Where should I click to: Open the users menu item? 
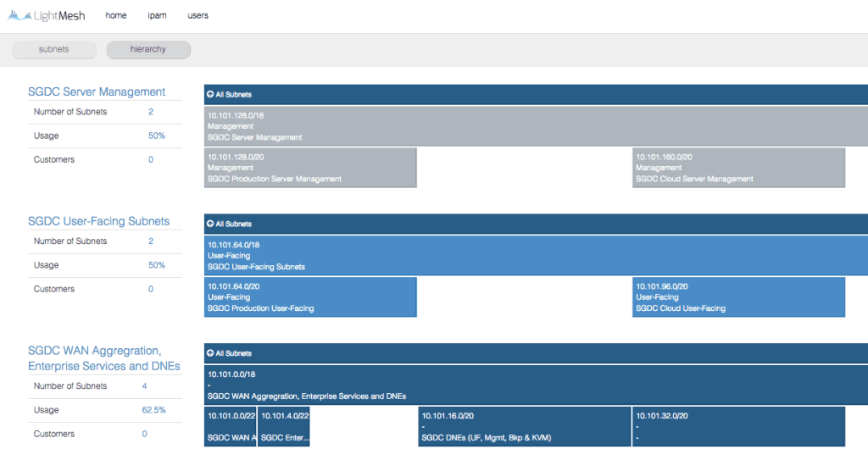coord(198,15)
